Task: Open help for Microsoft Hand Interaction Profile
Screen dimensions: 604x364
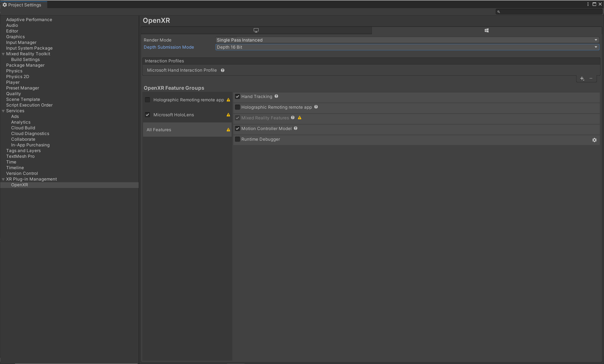Action: pos(223,70)
